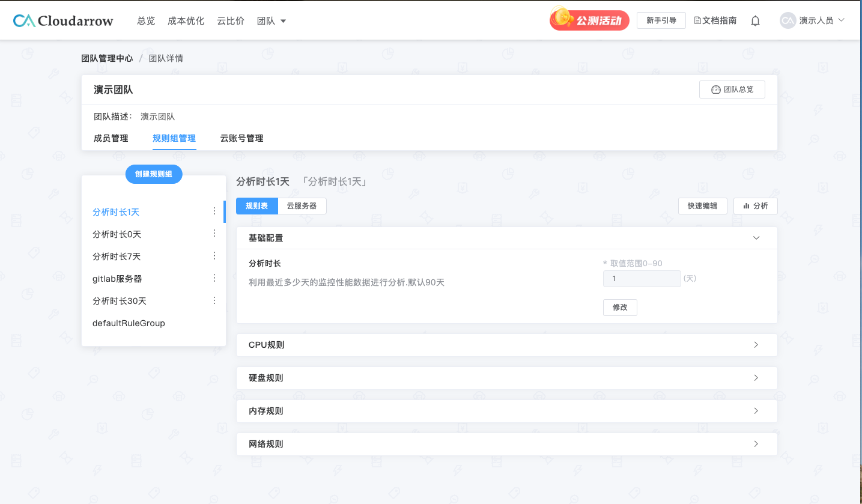Image resolution: width=862 pixels, height=504 pixels.
Task: Expand the 硬盘规则 section
Action: 756,378
